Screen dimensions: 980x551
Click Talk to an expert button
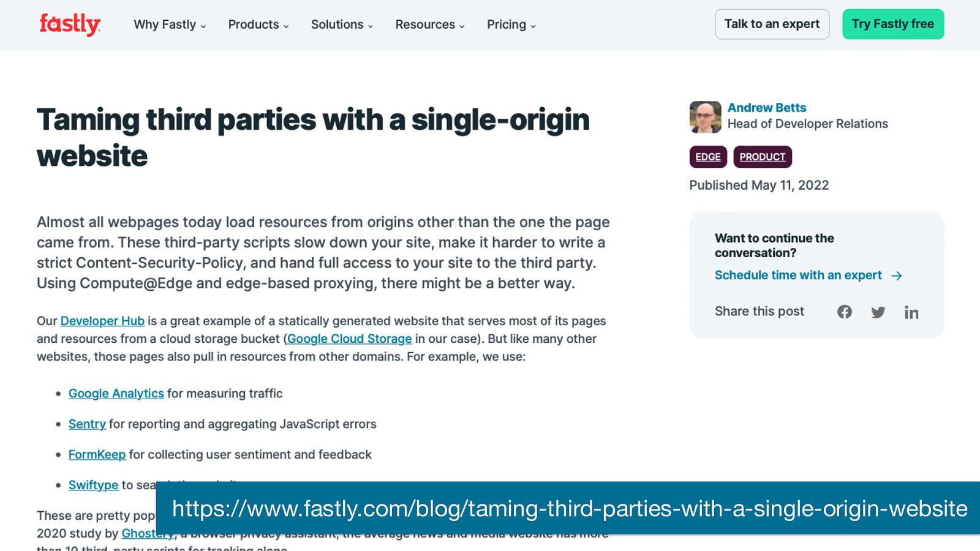click(x=772, y=24)
